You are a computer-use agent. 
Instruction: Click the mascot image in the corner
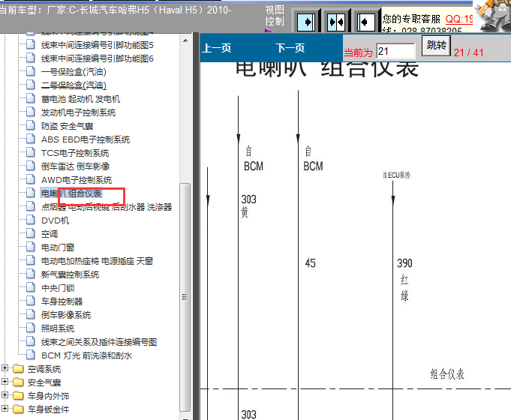click(x=492, y=16)
